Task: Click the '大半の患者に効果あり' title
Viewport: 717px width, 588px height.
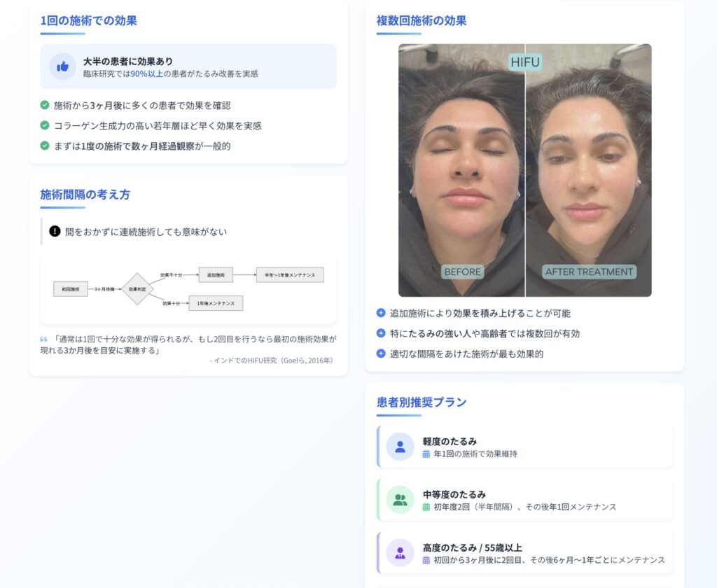Action: (128, 62)
